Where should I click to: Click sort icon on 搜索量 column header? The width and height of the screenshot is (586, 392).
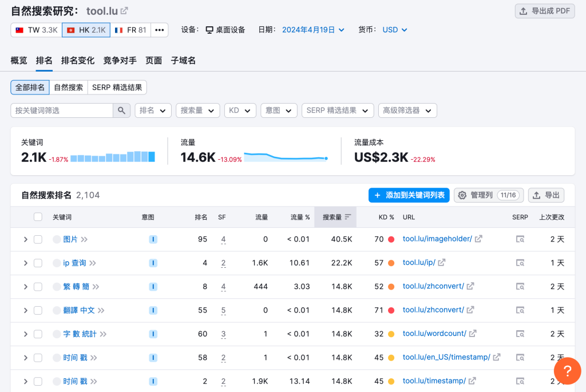(348, 217)
